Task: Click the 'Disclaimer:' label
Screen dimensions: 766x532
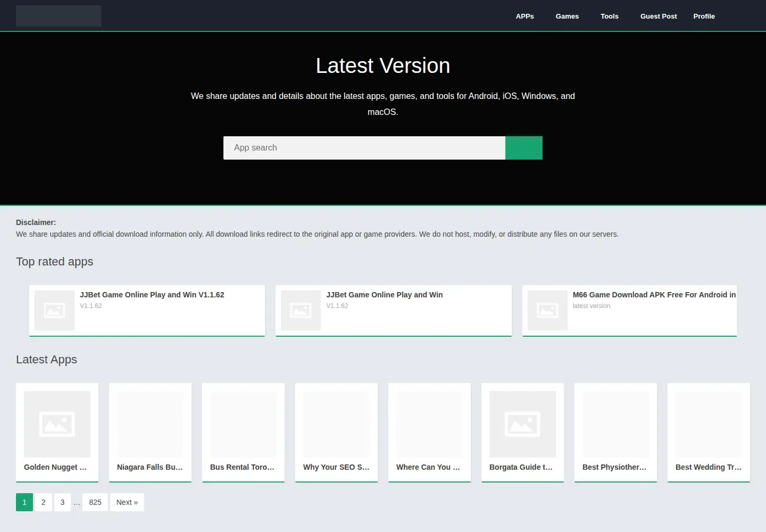Action: coord(36,222)
